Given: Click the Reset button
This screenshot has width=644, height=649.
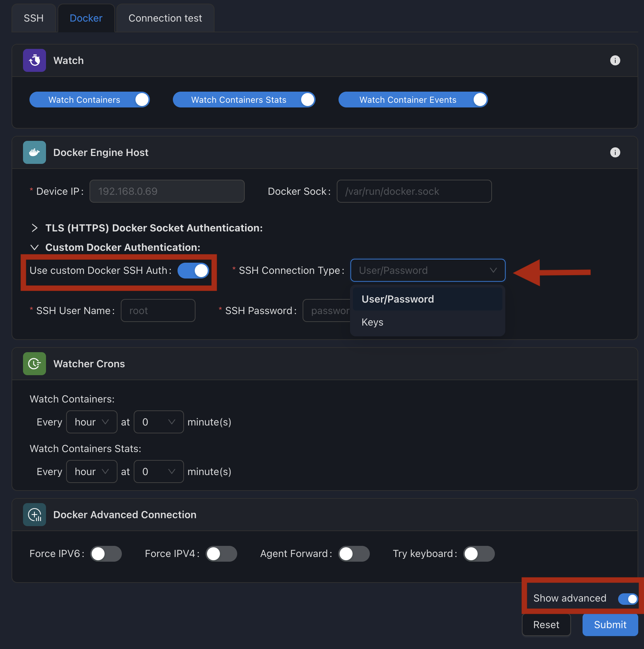Looking at the screenshot, I should click(546, 625).
